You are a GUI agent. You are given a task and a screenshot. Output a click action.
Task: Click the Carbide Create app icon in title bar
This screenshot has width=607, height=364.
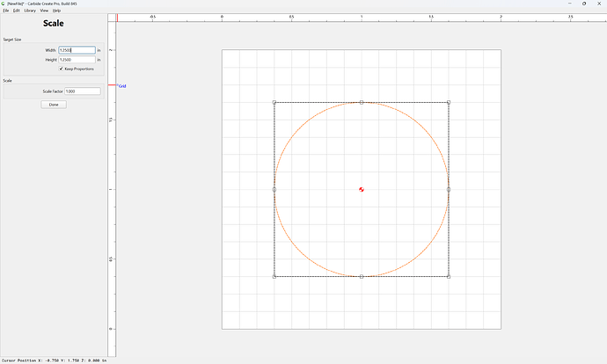[4, 4]
